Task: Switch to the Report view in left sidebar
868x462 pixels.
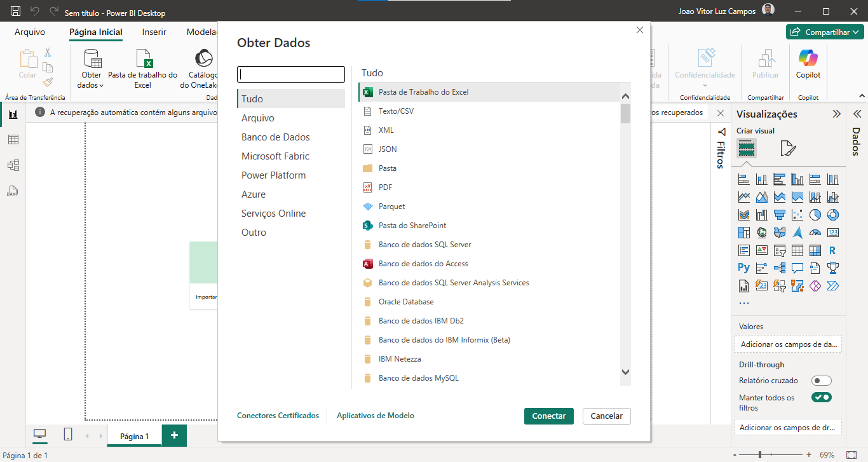Action: pyautogui.click(x=13, y=114)
